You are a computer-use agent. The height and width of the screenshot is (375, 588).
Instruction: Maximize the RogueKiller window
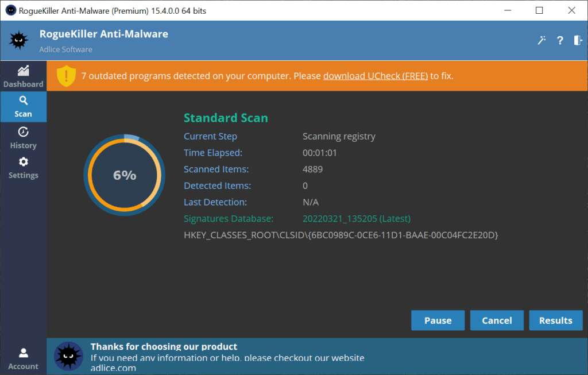tap(539, 10)
